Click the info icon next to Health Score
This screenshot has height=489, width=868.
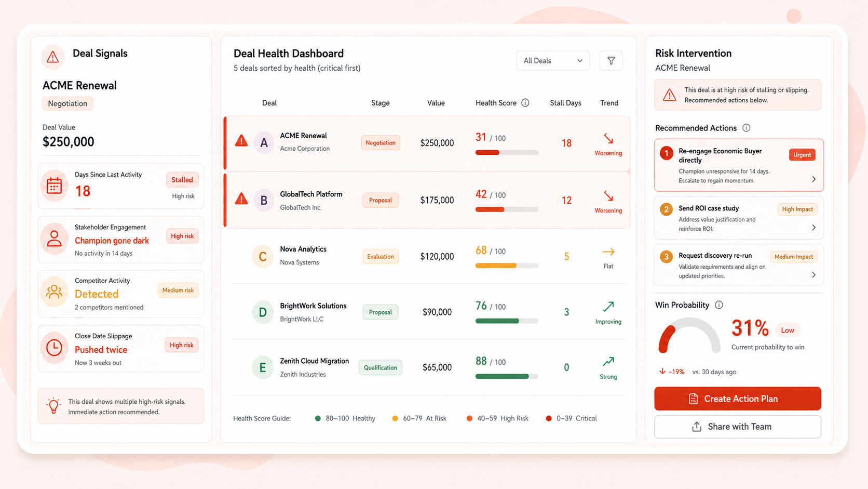pos(525,103)
